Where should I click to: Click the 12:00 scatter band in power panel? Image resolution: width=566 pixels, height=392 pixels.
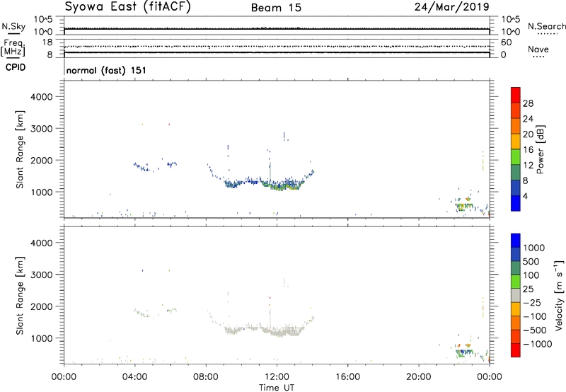click(x=282, y=184)
